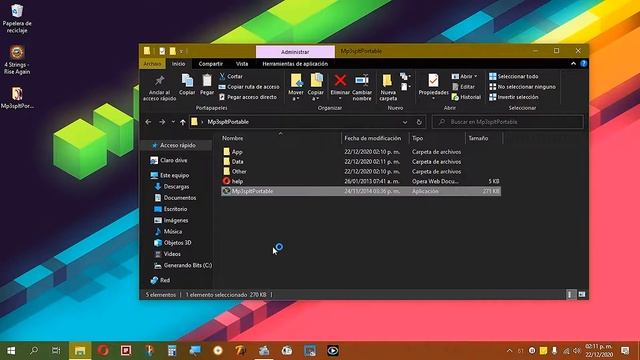This screenshot has height=360, width=640.
Task: Select the Other folder
Action: click(x=361, y=171)
